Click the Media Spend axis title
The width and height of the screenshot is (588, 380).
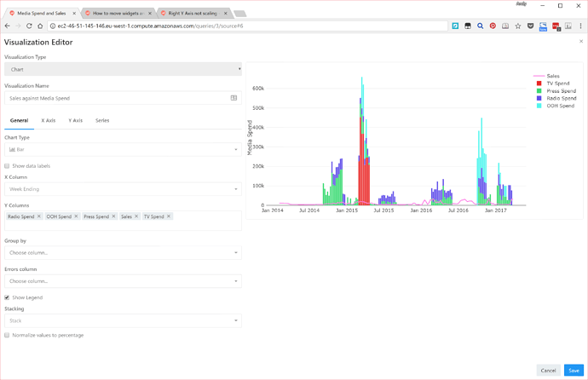[250, 137]
